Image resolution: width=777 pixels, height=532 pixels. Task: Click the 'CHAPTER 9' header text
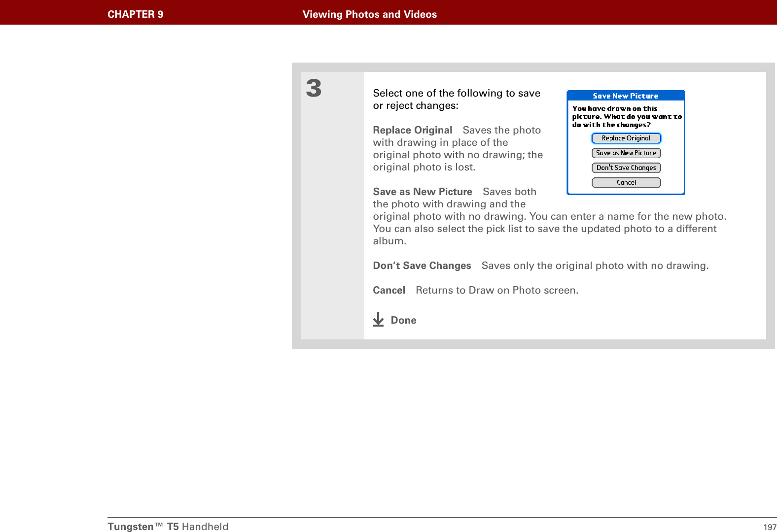(136, 14)
